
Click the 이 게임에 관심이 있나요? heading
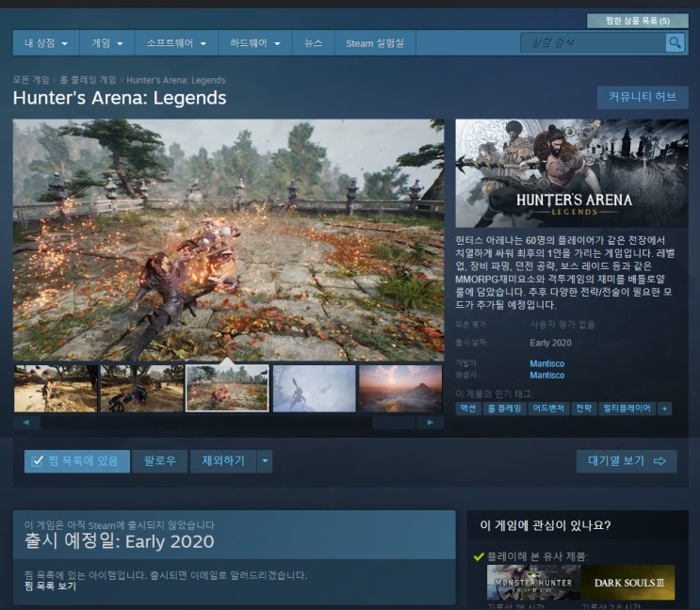tap(545, 525)
